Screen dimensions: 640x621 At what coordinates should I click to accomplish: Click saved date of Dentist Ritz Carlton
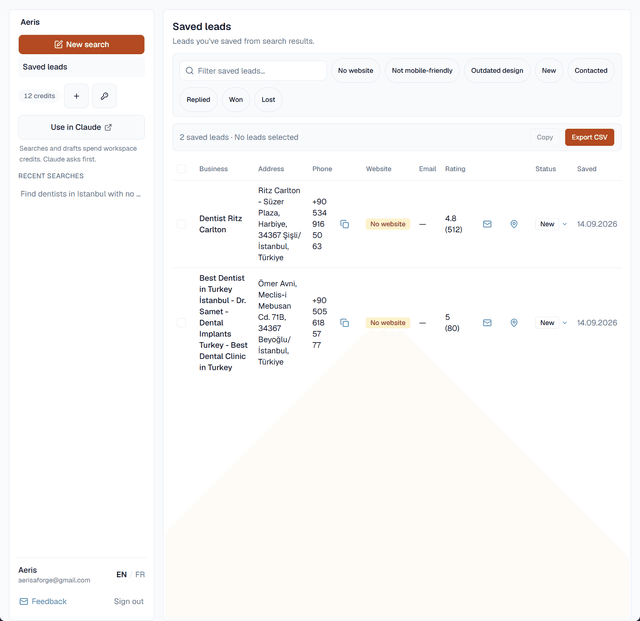click(x=597, y=224)
